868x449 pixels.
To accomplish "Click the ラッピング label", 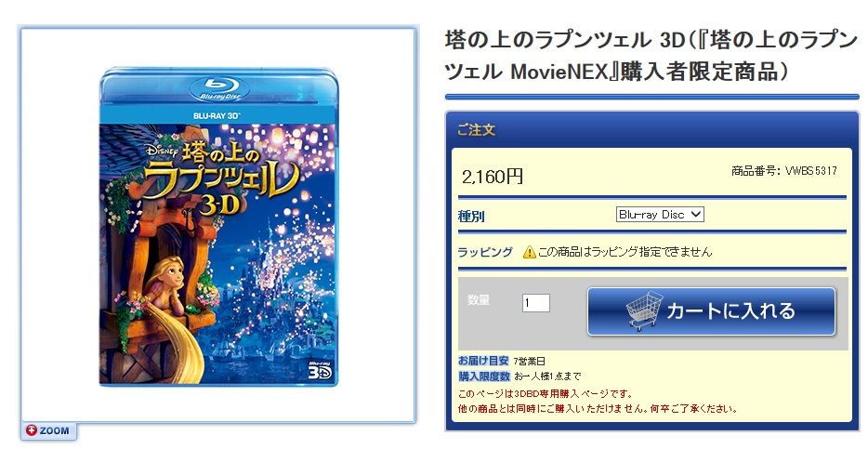I will pyautogui.click(x=485, y=252).
